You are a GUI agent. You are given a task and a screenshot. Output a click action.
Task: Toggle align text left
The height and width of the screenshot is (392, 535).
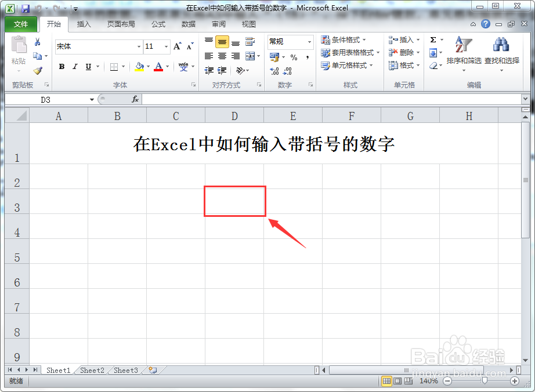point(209,56)
